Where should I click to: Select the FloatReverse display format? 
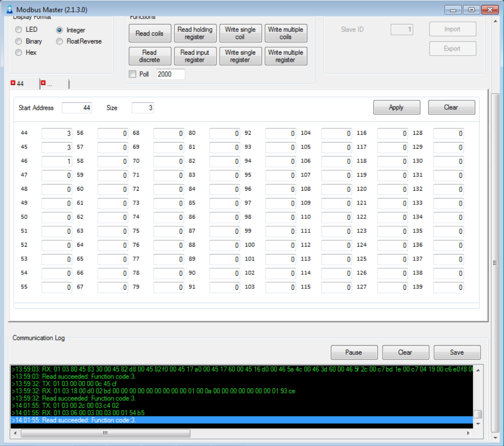point(59,41)
